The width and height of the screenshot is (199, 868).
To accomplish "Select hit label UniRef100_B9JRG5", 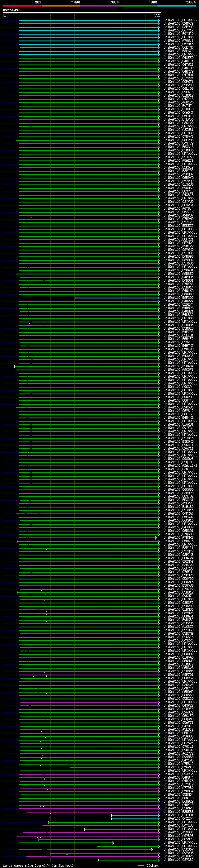I will click(x=178, y=774).
